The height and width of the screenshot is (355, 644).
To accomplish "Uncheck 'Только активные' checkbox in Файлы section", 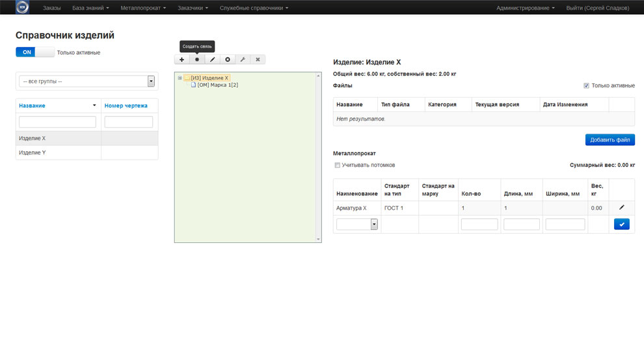I will [x=586, y=85].
